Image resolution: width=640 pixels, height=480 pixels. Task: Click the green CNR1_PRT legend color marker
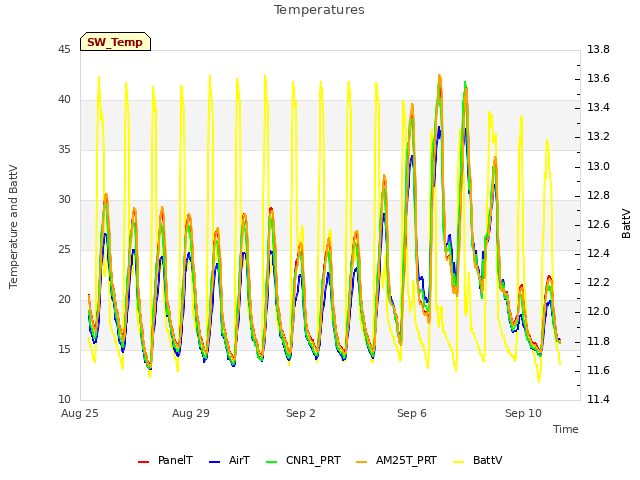click(x=271, y=462)
